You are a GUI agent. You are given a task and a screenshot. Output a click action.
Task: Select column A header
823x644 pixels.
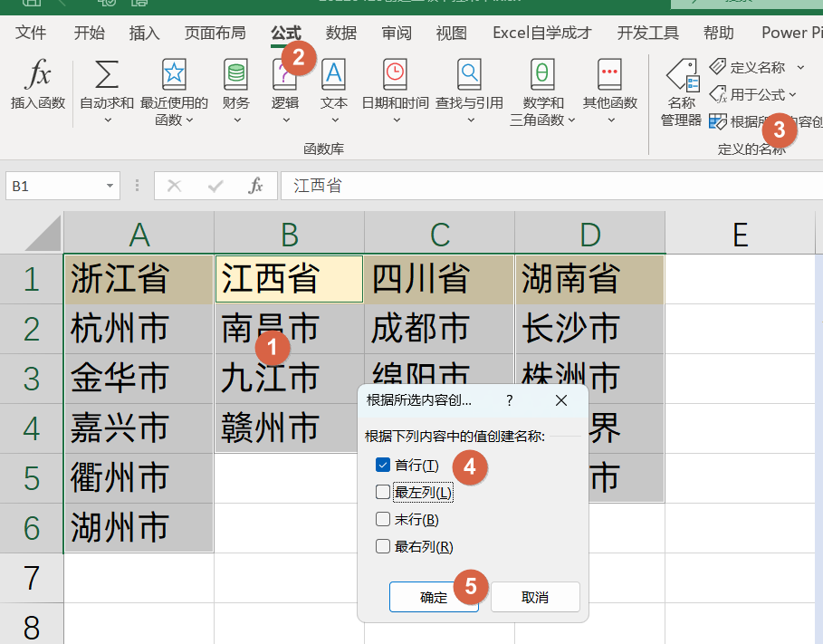tap(139, 233)
